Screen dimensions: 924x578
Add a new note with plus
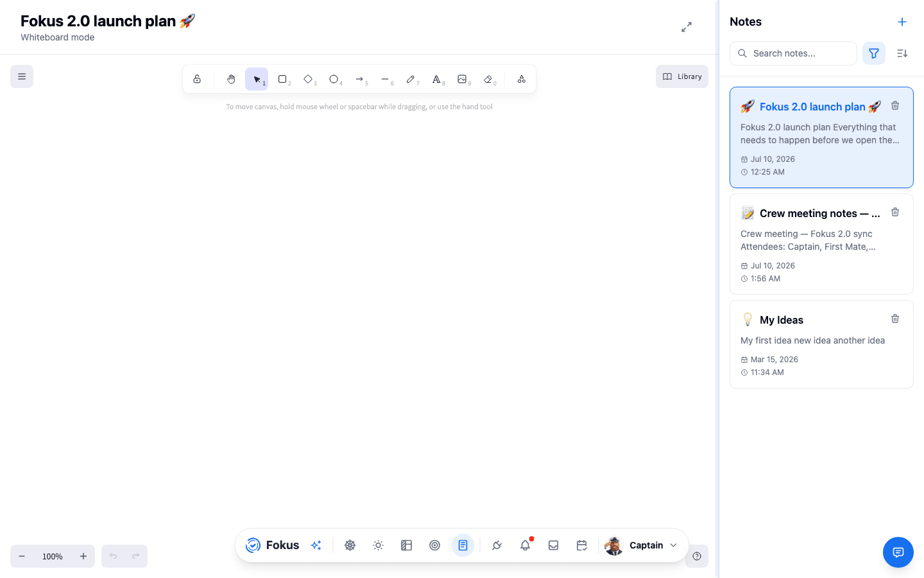click(902, 22)
